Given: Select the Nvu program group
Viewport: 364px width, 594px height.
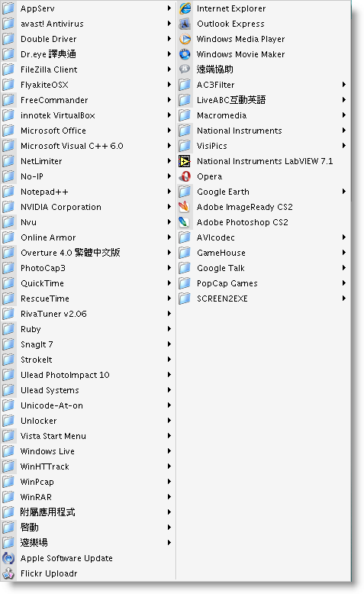Looking at the screenshot, I should point(88,222).
